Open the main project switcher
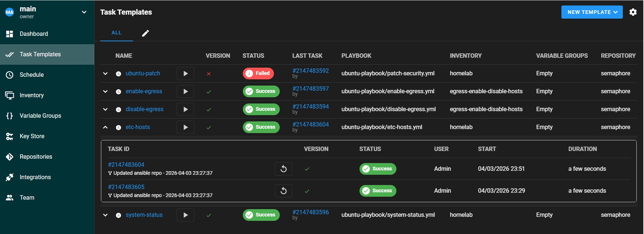644x234 pixels. coord(84,12)
